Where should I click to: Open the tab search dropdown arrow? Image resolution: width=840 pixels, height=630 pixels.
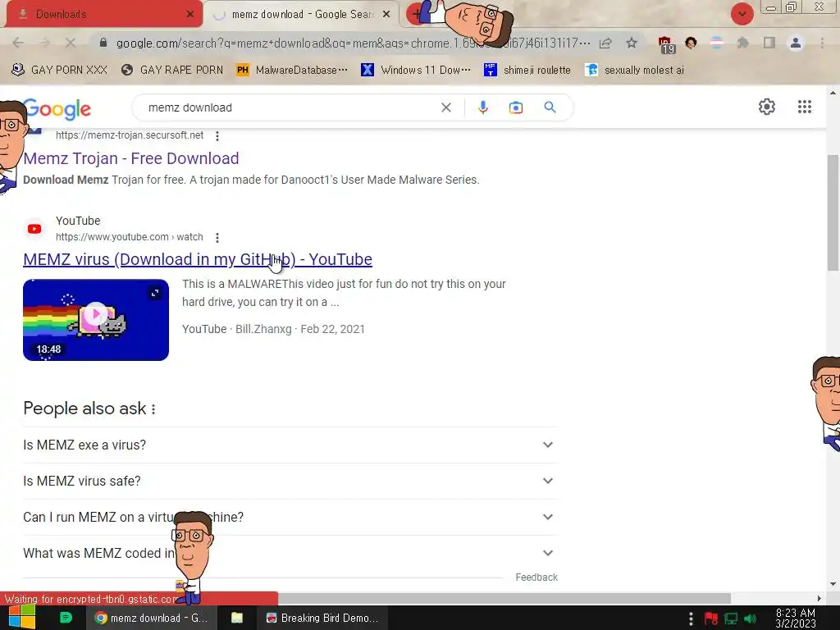point(742,14)
